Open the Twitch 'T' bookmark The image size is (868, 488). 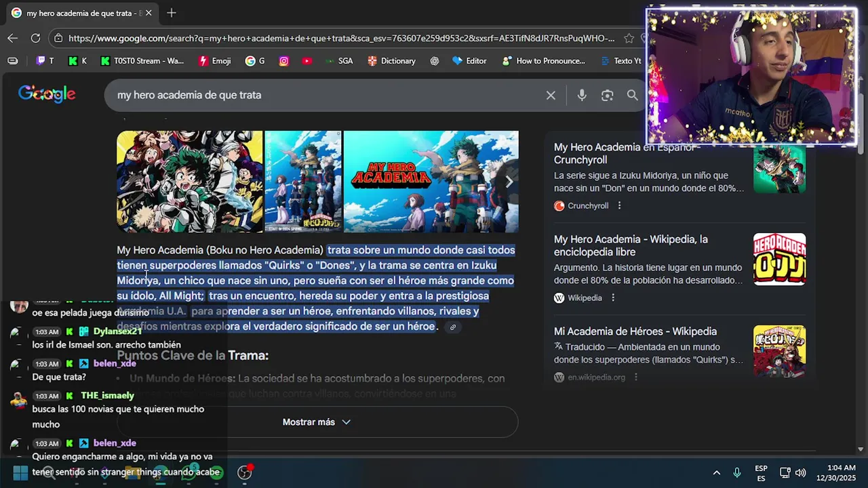pos(45,61)
